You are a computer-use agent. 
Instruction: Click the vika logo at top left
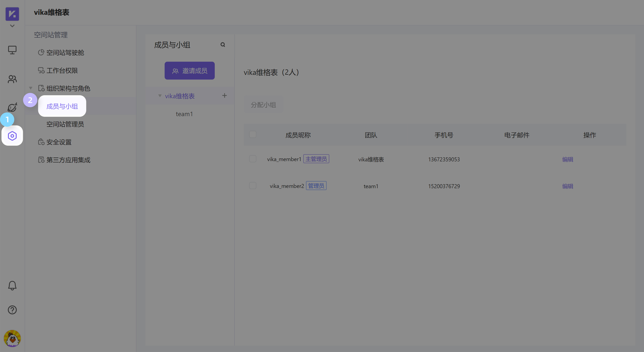[x=12, y=14]
